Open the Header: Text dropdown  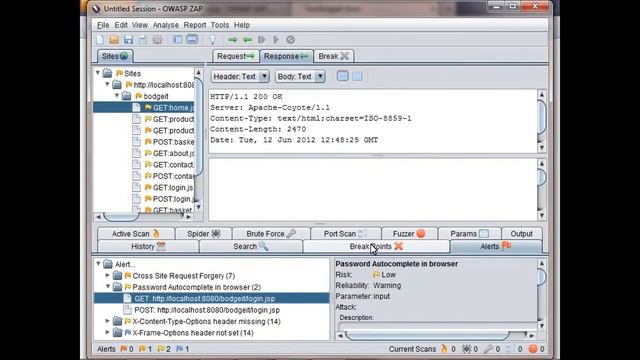(240, 76)
